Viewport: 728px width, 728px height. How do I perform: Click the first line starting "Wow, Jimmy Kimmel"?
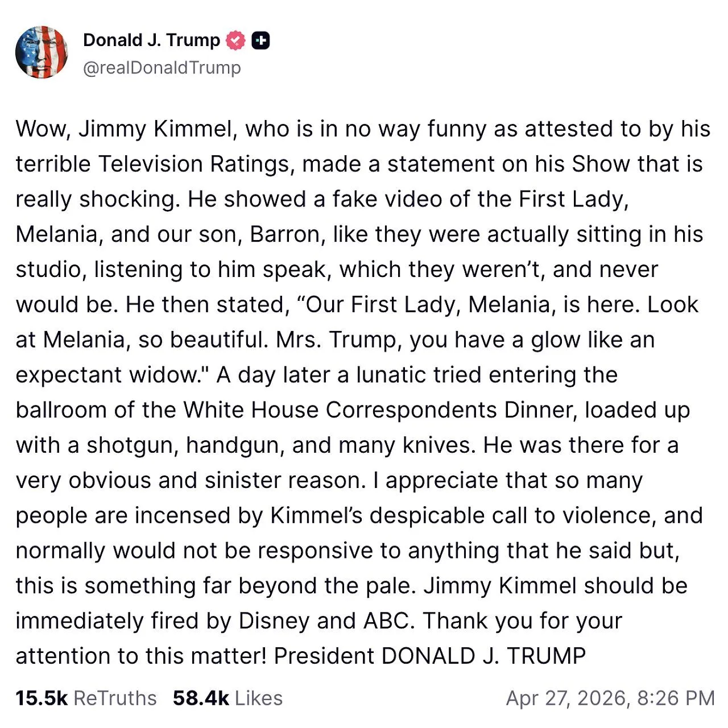point(363,129)
